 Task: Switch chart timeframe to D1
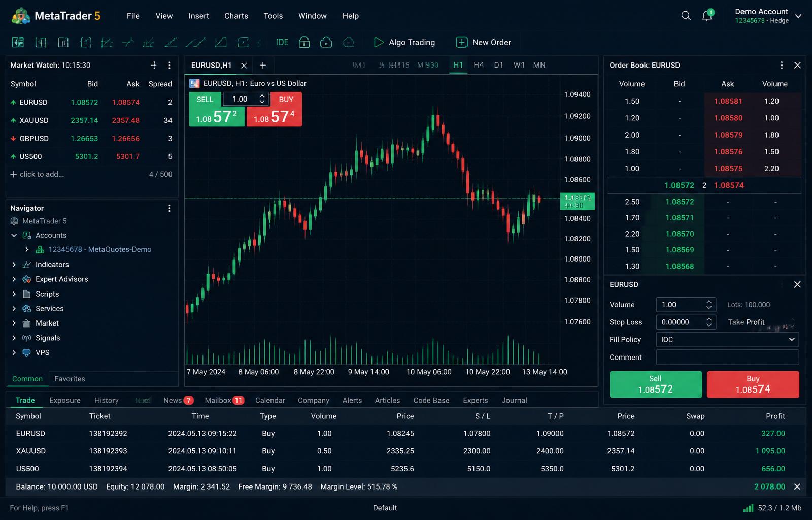(x=498, y=65)
